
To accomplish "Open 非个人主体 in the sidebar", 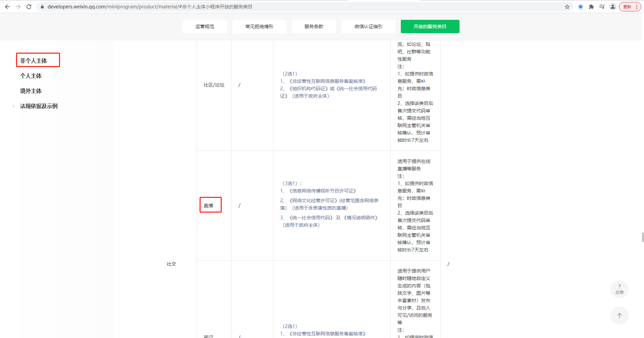I will coord(34,61).
